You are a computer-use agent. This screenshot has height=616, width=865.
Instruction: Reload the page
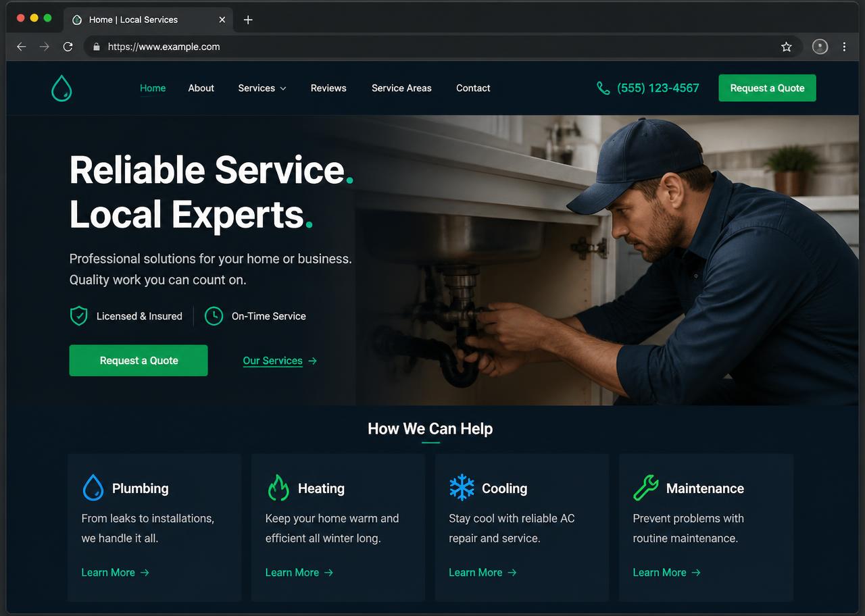[68, 47]
